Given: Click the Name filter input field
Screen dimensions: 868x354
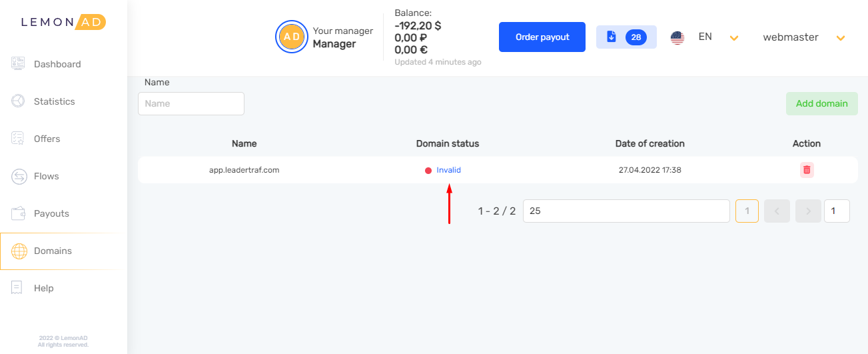Looking at the screenshot, I should (191, 103).
